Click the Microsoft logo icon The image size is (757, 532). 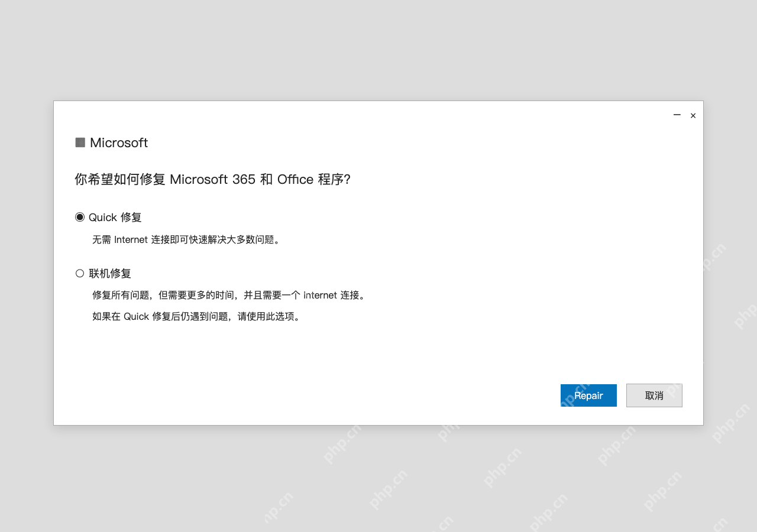(x=80, y=142)
